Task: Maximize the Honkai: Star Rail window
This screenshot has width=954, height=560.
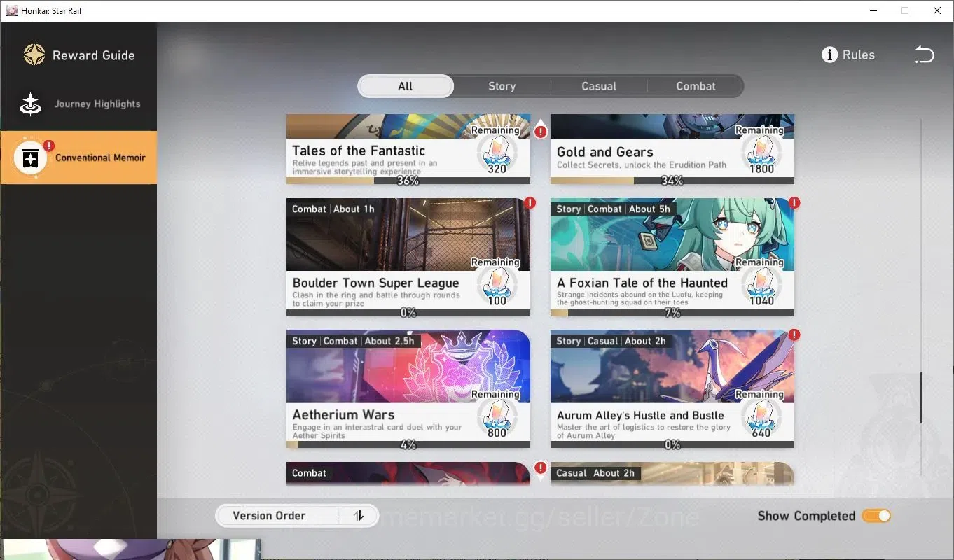Action: (905, 10)
